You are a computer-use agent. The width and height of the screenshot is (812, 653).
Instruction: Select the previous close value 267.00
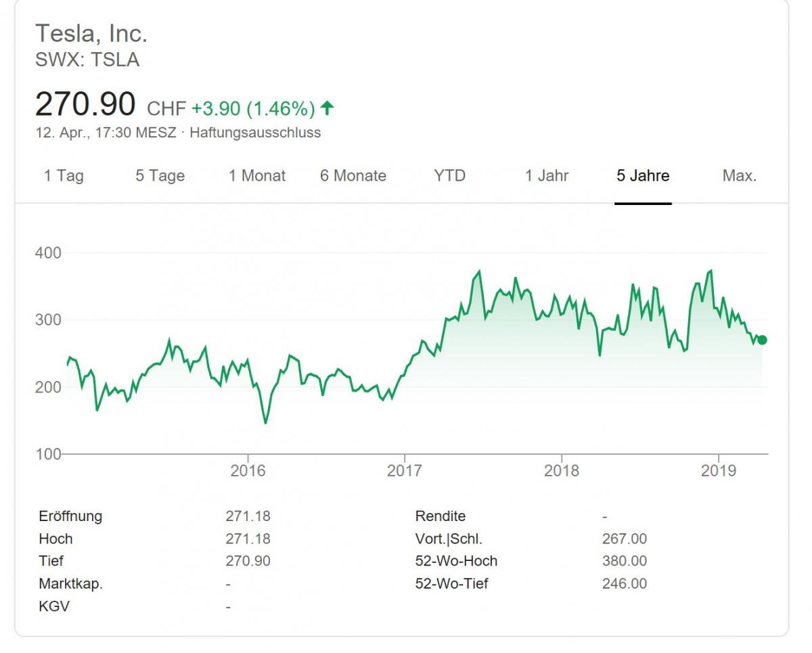pos(625,539)
